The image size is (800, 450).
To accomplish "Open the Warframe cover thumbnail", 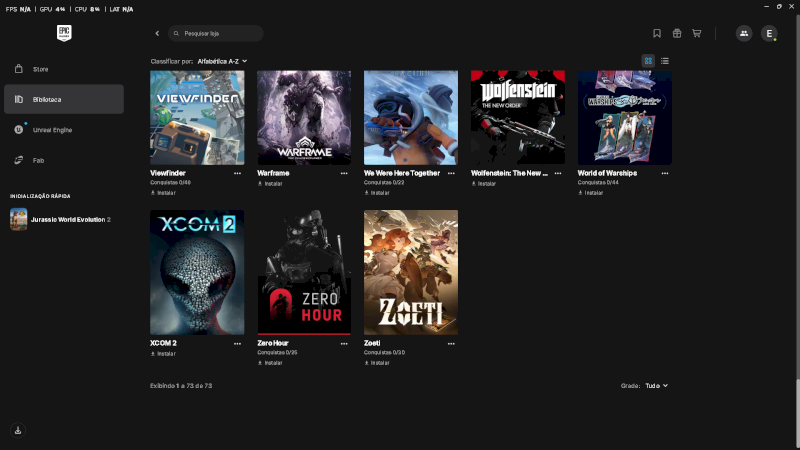I will [304, 117].
